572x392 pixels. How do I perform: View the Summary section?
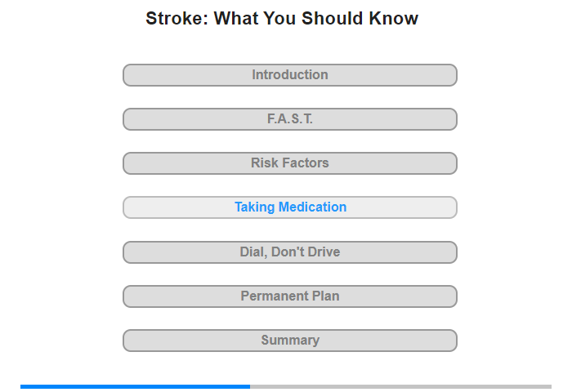(x=289, y=341)
